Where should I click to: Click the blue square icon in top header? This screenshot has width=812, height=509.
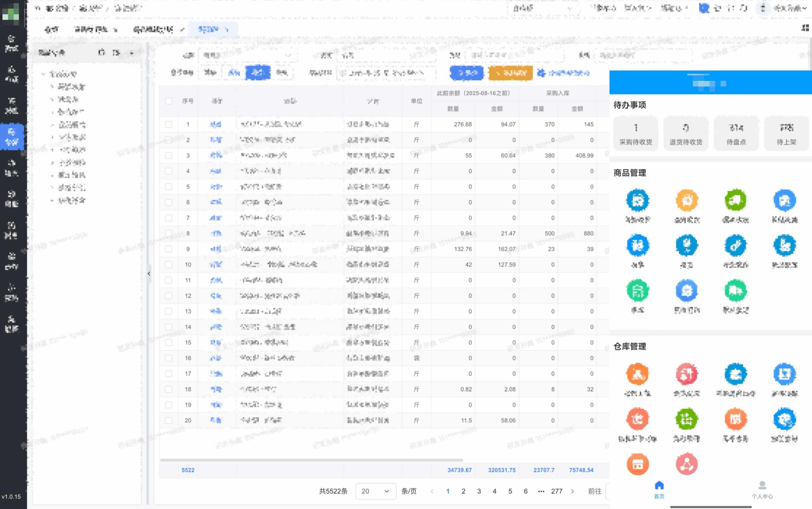pos(704,8)
